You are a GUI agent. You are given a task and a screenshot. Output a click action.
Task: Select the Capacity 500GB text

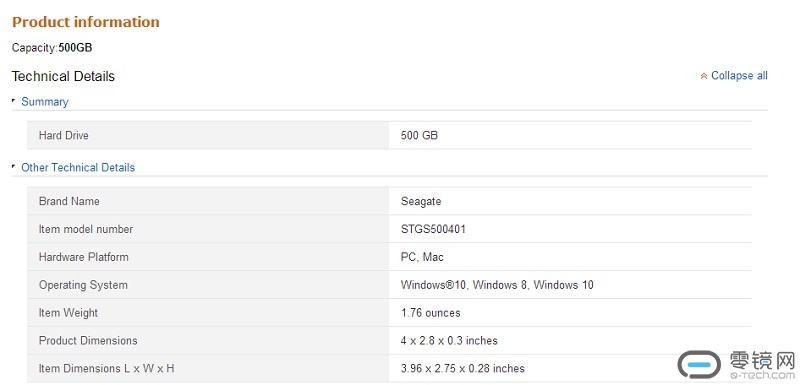(x=52, y=48)
